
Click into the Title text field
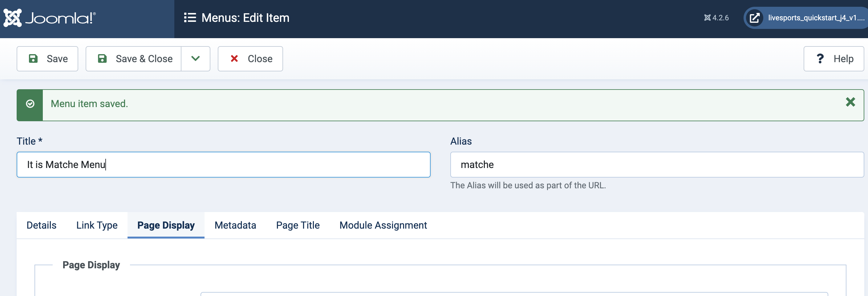pyautogui.click(x=223, y=165)
